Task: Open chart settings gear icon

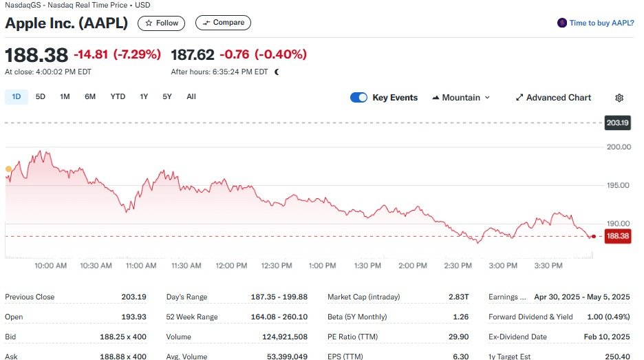Action: pyautogui.click(x=619, y=98)
